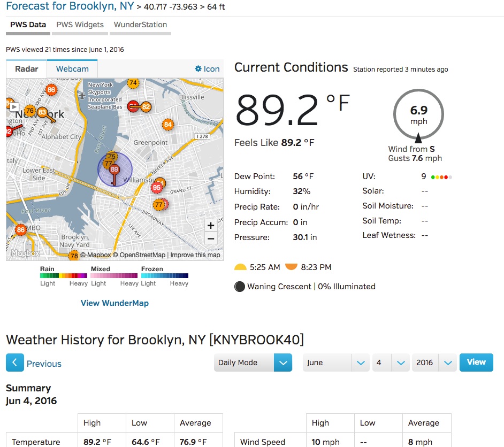Click the Precip Rate value 0 in/hr

pos(306,207)
